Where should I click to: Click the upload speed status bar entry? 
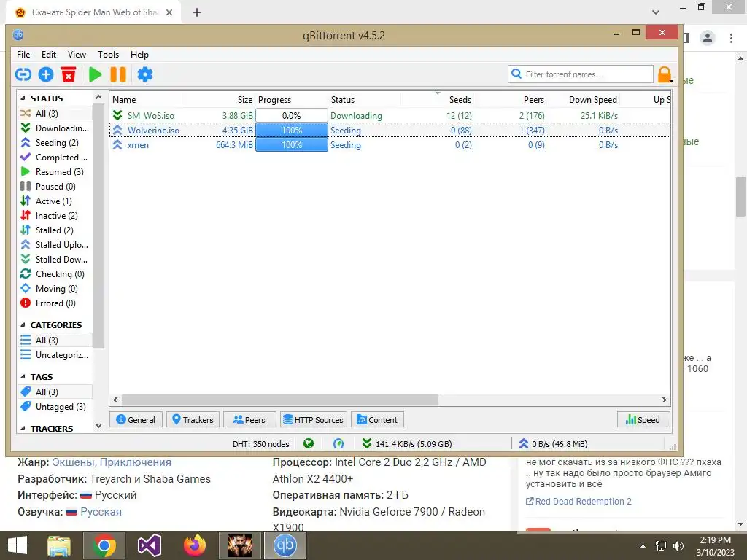point(553,444)
